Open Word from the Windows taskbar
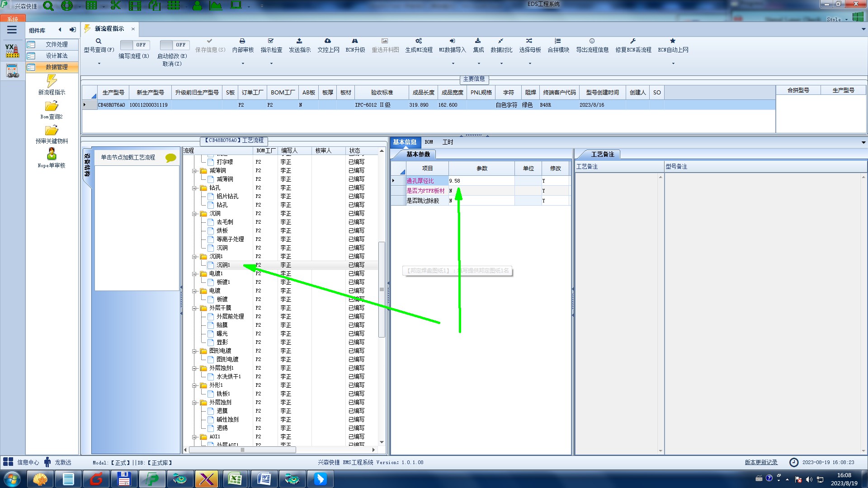The height and width of the screenshot is (488, 868). click(264, 479)
